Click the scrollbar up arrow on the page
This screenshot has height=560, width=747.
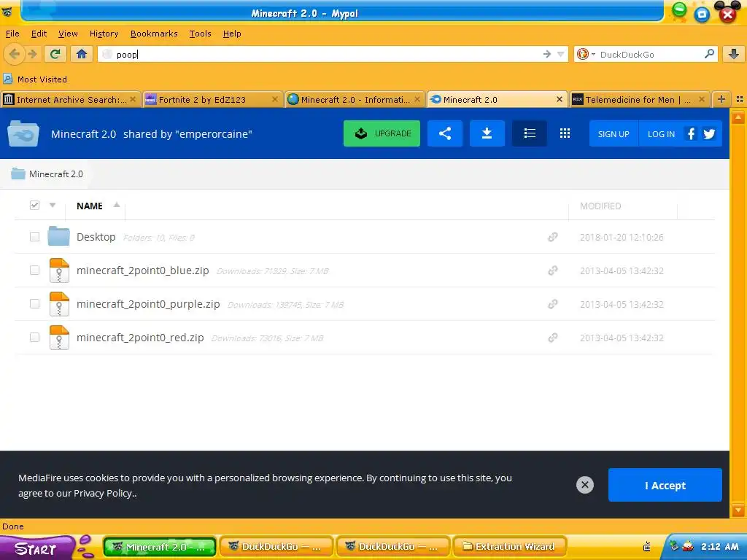(x=738, y=116)
